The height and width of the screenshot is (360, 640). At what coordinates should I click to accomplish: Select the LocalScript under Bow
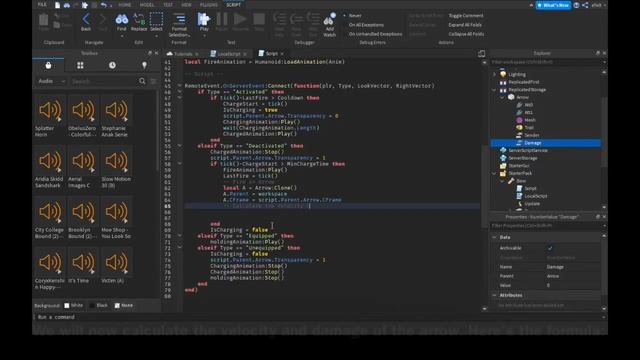click(x=531, y=196)
